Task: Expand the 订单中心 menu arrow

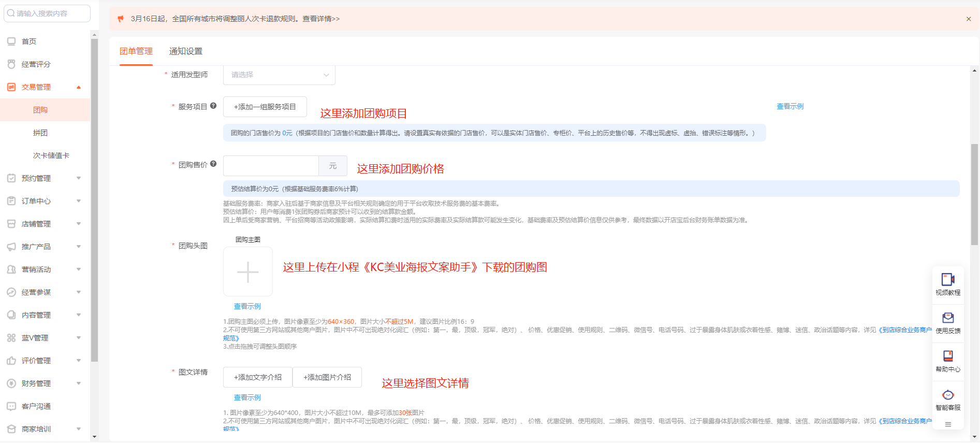Action: coord(79,201)
